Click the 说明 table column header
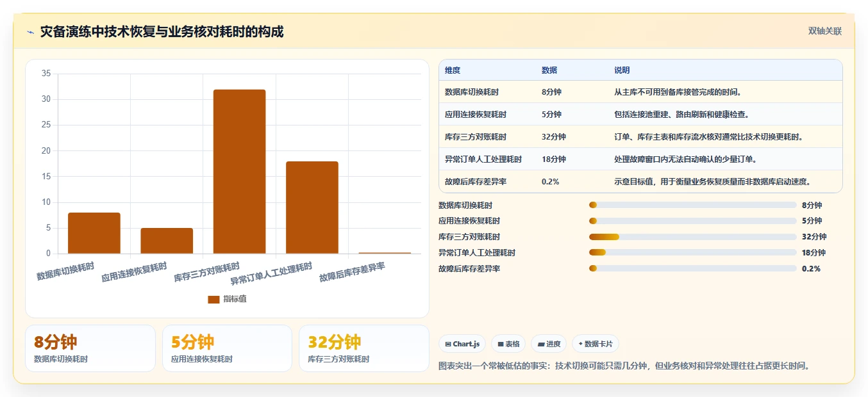 [x=622, y=70]
